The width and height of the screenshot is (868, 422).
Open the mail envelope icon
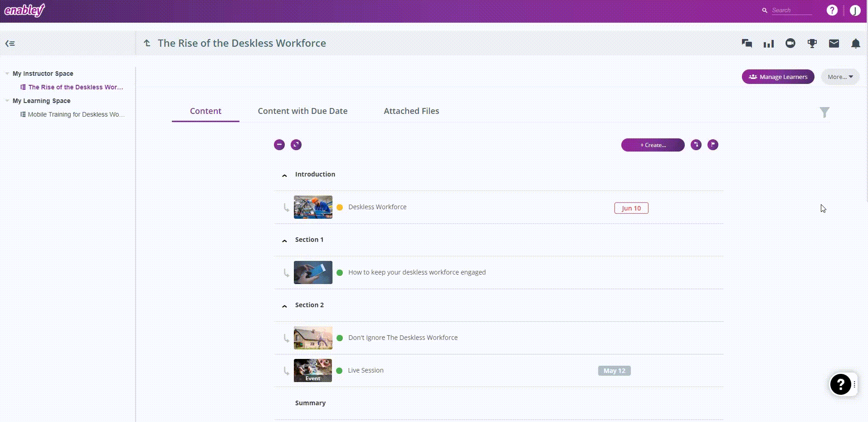coord(834,44)
